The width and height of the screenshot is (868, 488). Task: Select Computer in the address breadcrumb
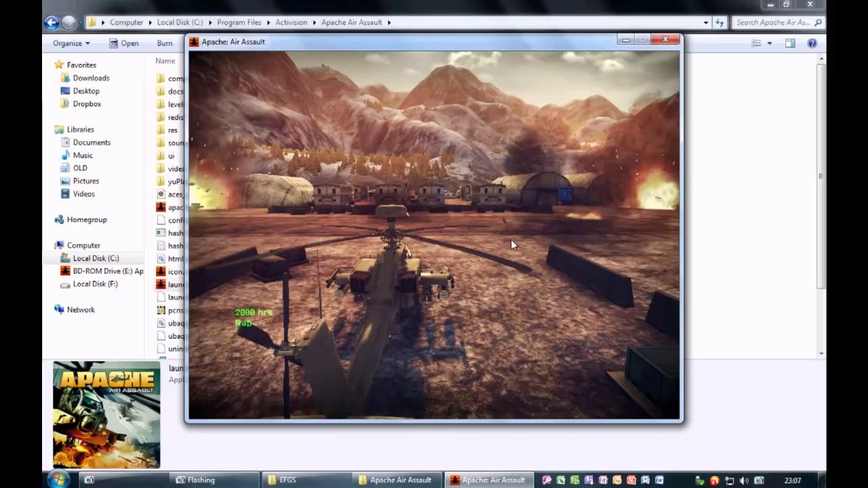127,22
